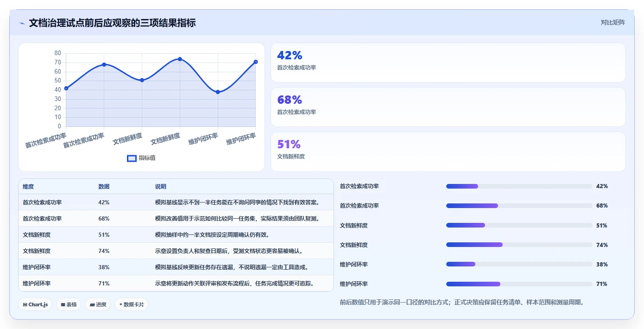Viewport: 644px width, 329px height.
Task: Click the 71% value at the last progress bar's end
Action: pos(602,284)
